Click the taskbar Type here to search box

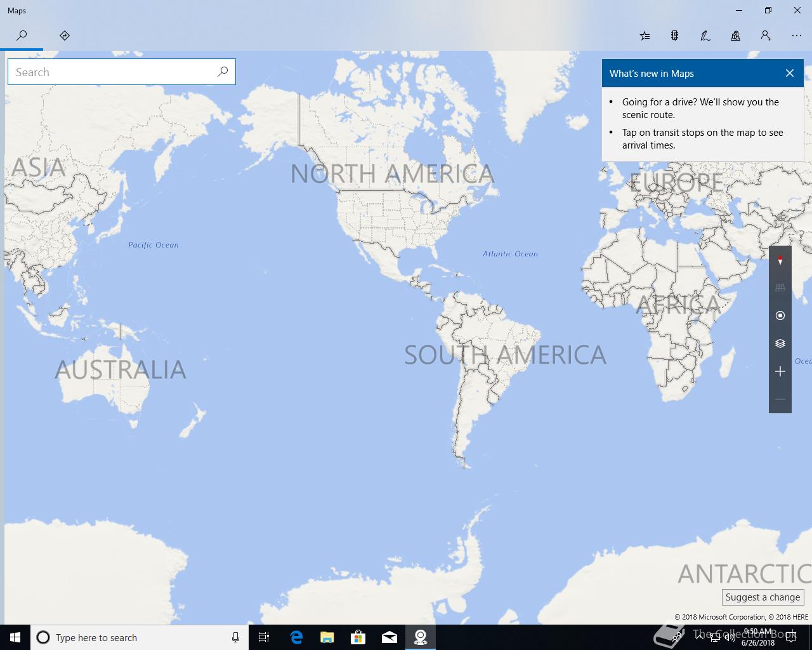(140, 637)
